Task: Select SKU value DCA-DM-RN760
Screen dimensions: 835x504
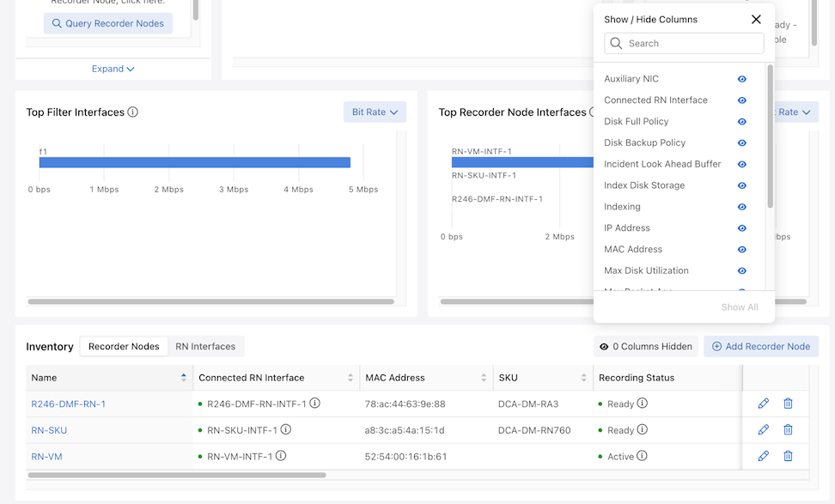Action: 534,430
